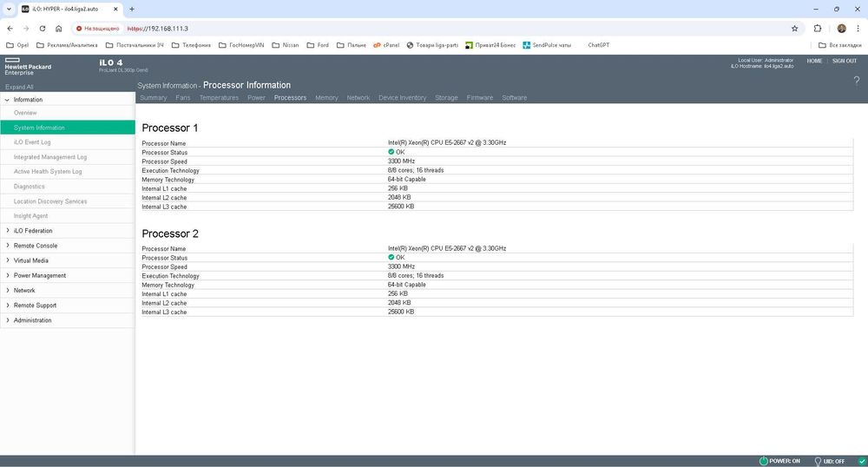The height and width of the screenshot is (467, 868).
Task: Open the ChatGPT bookmark
Action: click(598, 45)
